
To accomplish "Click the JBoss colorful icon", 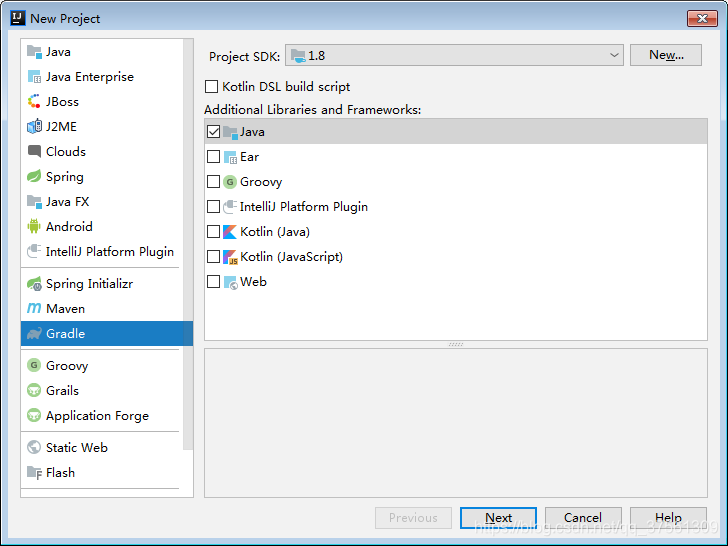I will click(x=34, y=101).
